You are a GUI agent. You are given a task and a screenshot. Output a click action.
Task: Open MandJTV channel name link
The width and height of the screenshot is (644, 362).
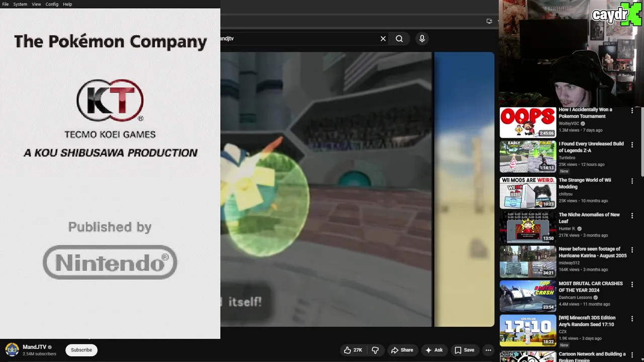click(x=34, y=347)
